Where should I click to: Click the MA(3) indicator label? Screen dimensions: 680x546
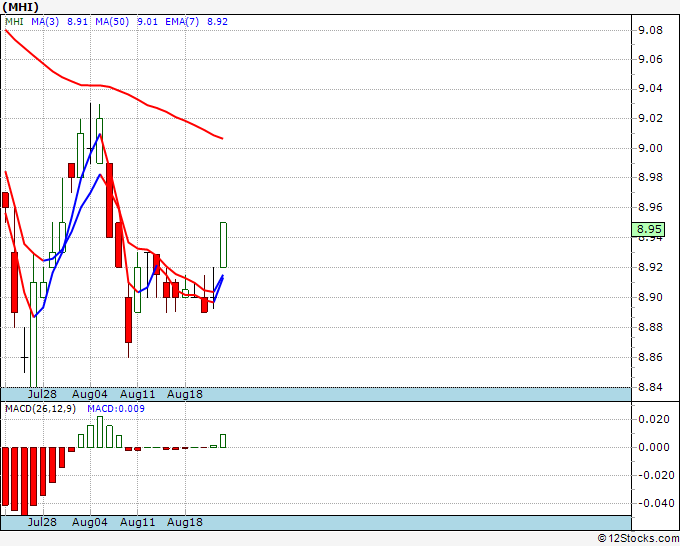pos(45,22)
